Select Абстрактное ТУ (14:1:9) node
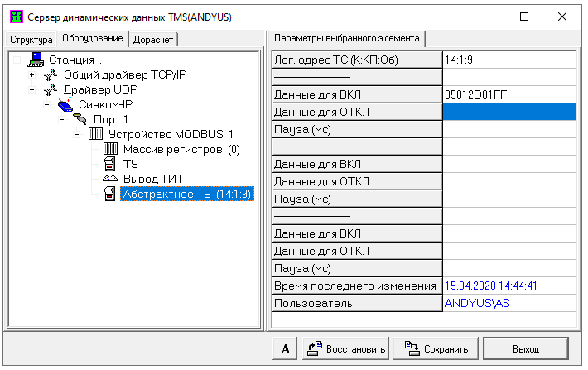The image size is (588, 370). pos(186,194)
